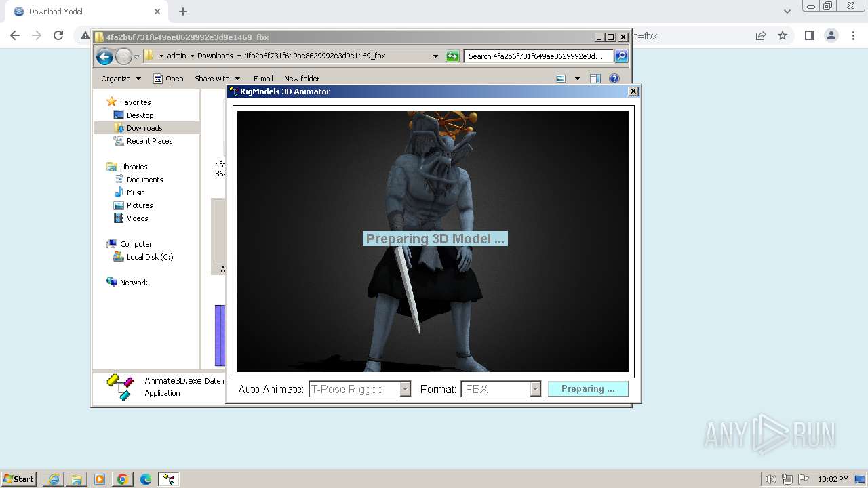Close RigModels 3D Animator dialog
The image size is (868, 488).
pyautogui.click(x=633, y=91)
